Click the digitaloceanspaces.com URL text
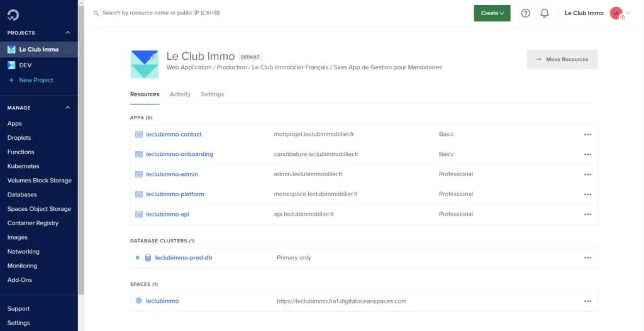 (341, 301)
